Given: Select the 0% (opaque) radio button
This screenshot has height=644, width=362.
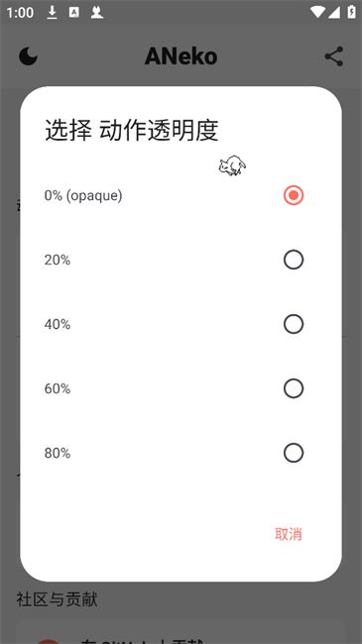Looking at the screenshot, I should pos(294,195).
